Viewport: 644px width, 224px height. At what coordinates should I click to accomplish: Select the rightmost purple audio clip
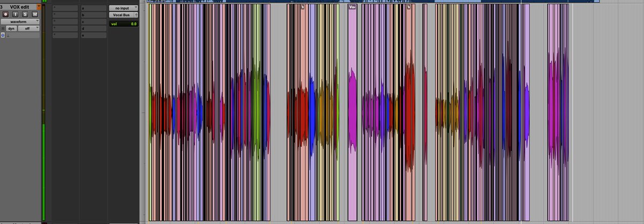click(x=559, y=112)
